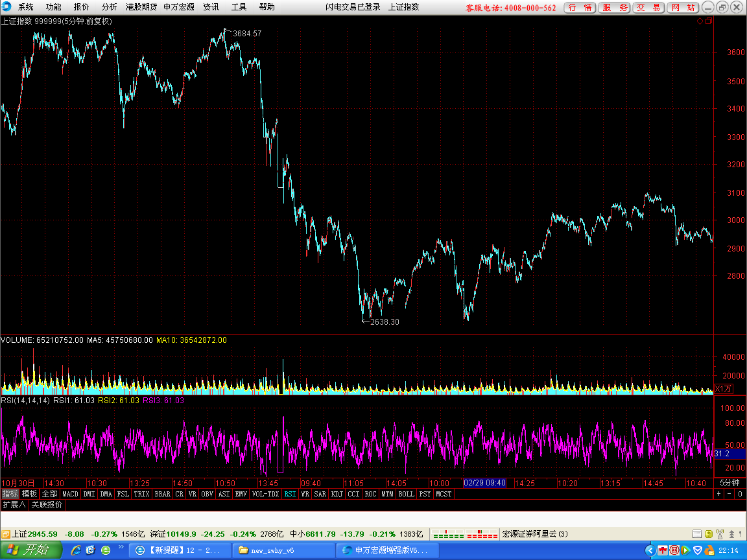
Task: Click the 交易 button in the title bar
Action: click(648, 7)
